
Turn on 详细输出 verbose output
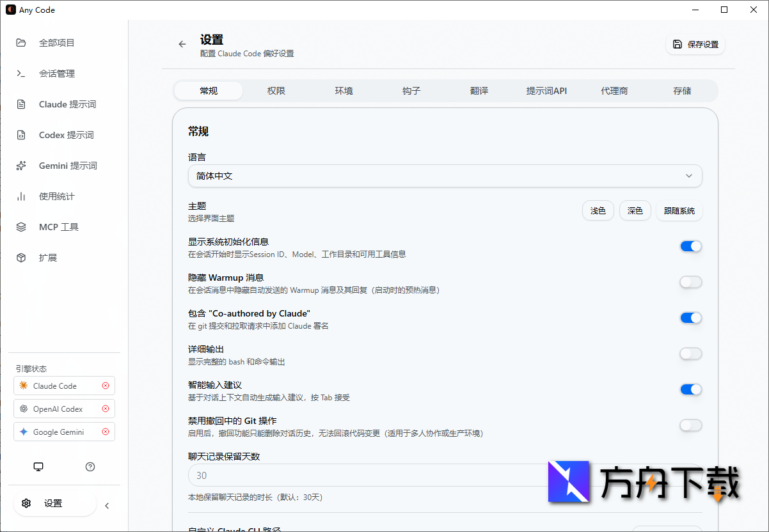point(690,354)
